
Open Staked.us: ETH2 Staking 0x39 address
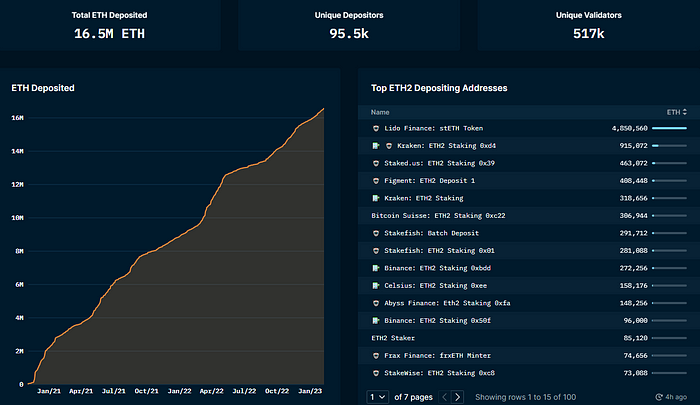439,163
